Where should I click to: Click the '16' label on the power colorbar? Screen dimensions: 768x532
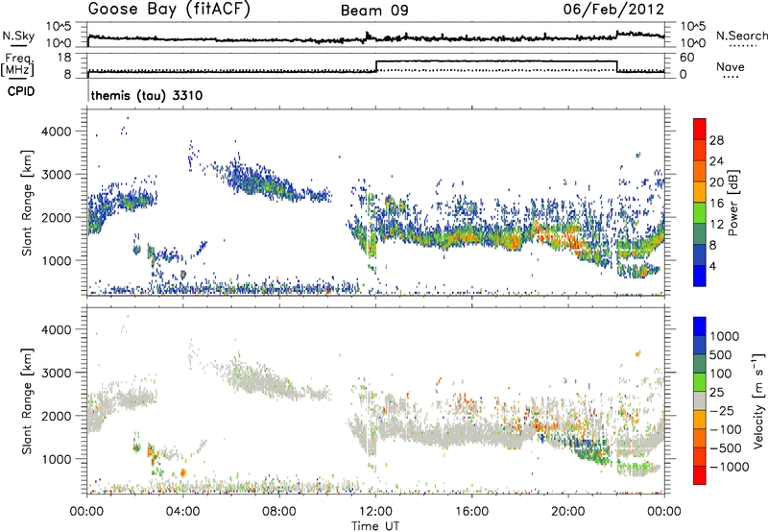pyautogui.click(x=716, y=204)
